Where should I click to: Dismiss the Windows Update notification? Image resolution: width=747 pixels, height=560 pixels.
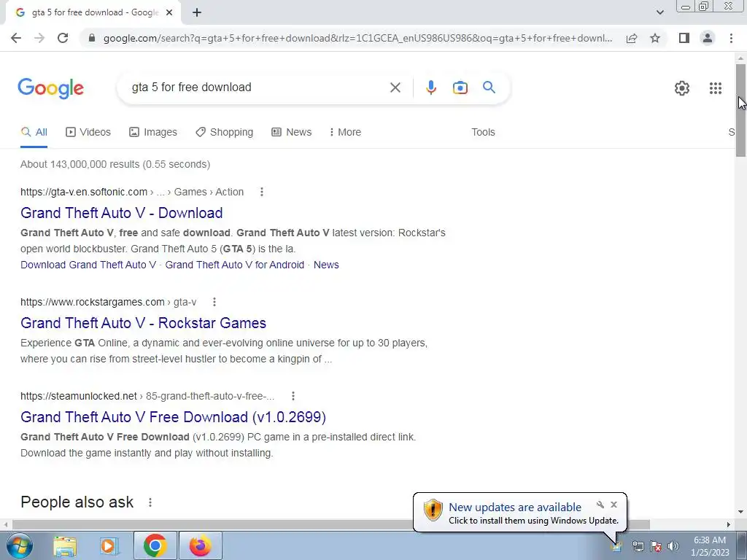pos(614,505)
